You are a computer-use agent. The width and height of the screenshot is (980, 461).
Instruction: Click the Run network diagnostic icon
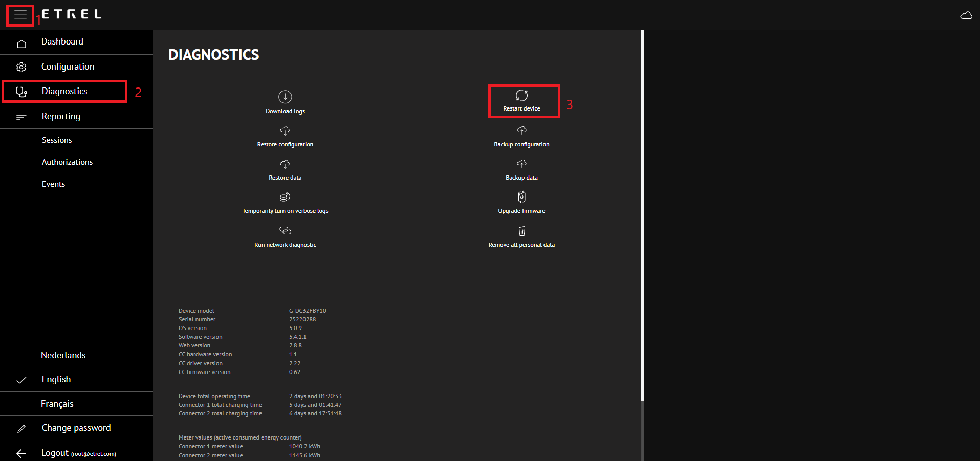285,231
